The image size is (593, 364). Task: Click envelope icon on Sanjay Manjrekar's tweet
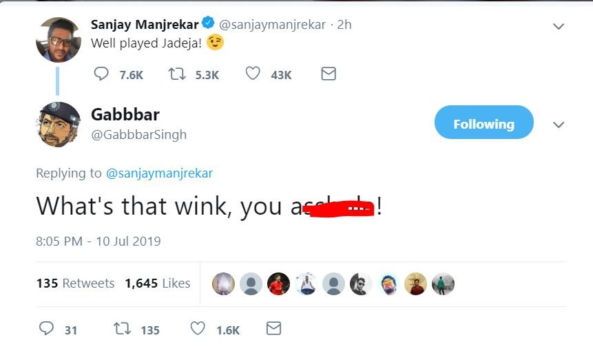coord(329,74)
